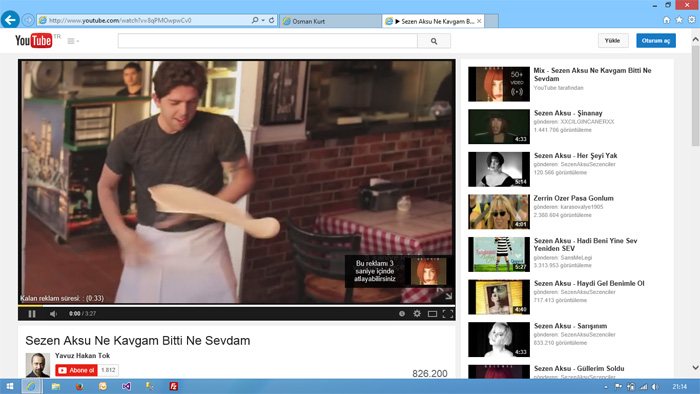Screen dimensions: 700x394
Task: Click Zerrin Ozer video thumbnail
Action: pos(499,212)
